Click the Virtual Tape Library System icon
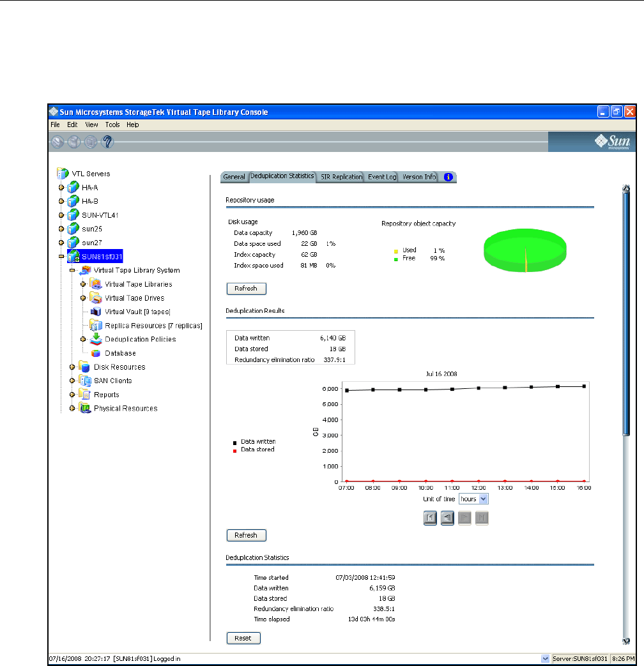This screenshot has height=666, width=644. click(x=86, y=270)
